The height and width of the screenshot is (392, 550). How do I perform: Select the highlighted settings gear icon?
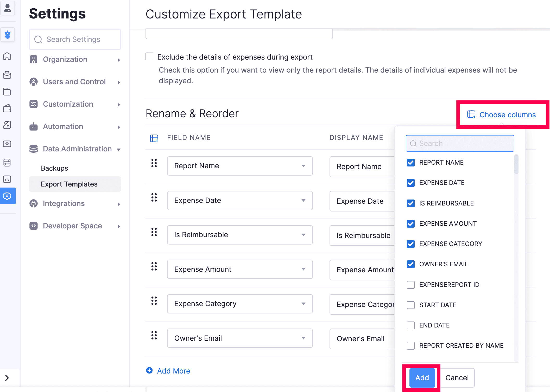click(8, 196)
